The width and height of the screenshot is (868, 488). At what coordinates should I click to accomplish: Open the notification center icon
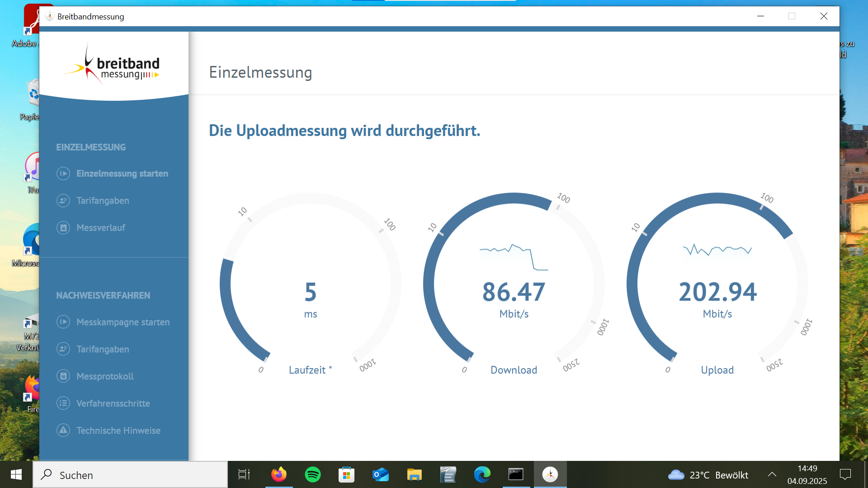click(x=845, y=474)
